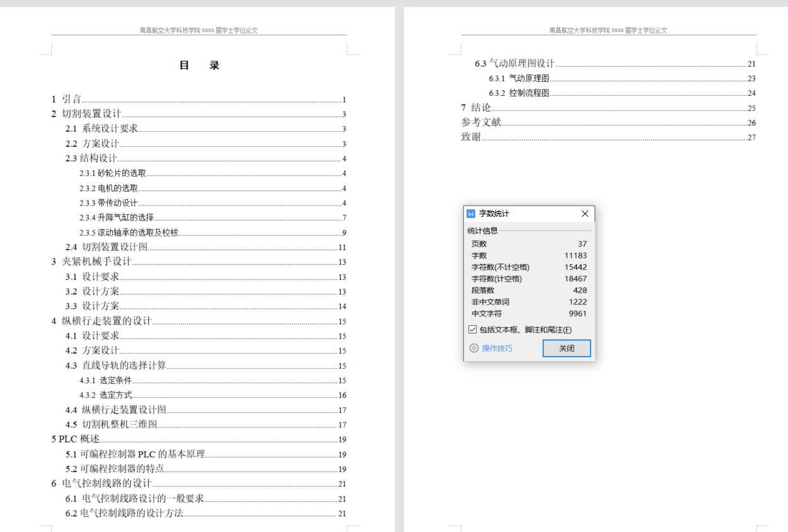Image resolution: width=788 pixels, height=532 pixels.
Task: Uncheck 包括文本框、脚注和尾注(F) option
Action: click(x=471, y=330)
